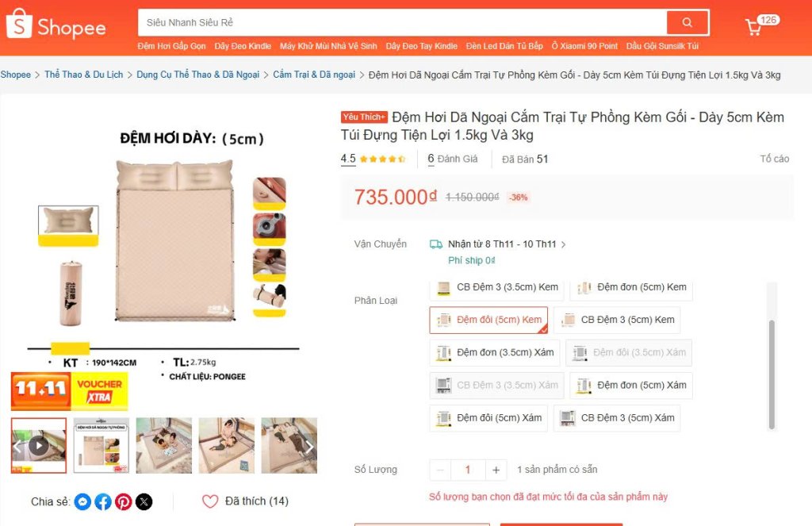Increase quantity with the plus button
The width and height of the screenshot is (812, 526).
[496, 470]
